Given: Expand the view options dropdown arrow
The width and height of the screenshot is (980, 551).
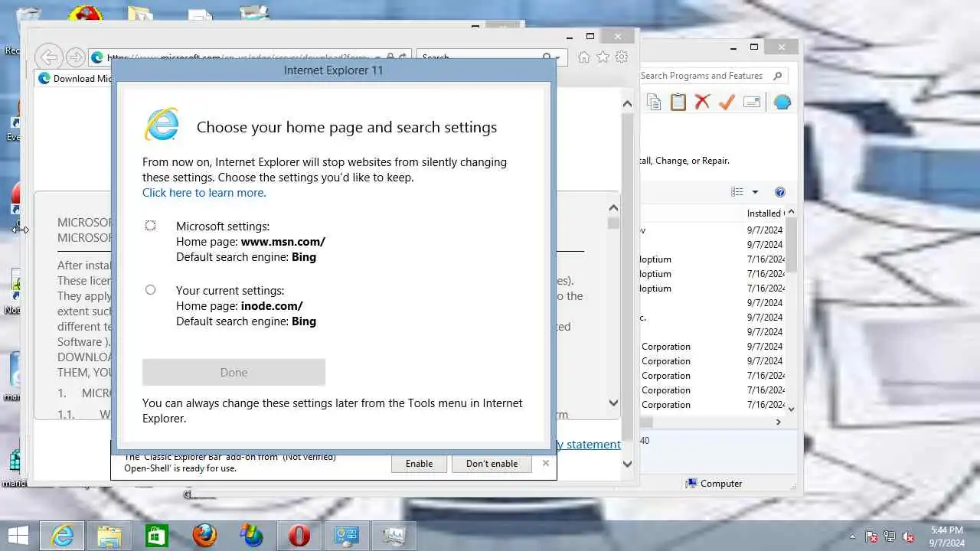Looking at the screenshot, I should pyautogui.click(x=755, y=192).
